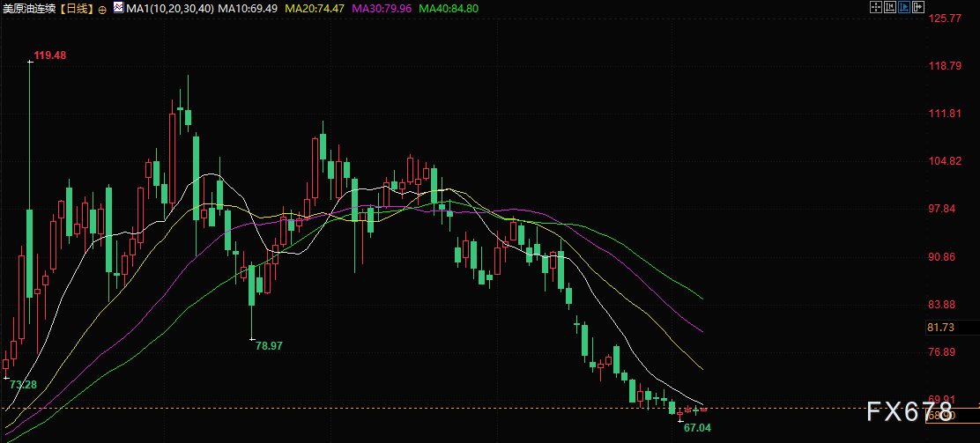The height and width of the screenshot is (443, 980).
Task: Click the orange circled-plus icon near 日线
Action: [102, 10]
